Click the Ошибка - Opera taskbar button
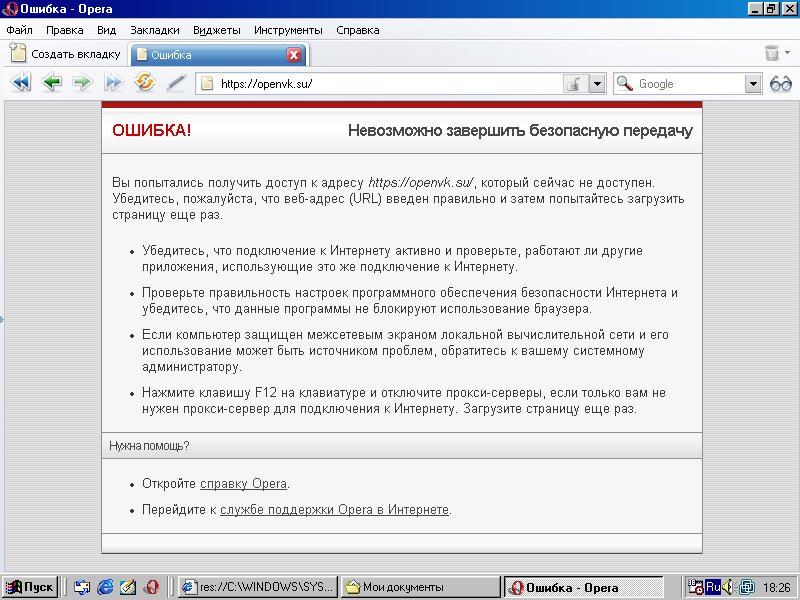 (584, 587)
